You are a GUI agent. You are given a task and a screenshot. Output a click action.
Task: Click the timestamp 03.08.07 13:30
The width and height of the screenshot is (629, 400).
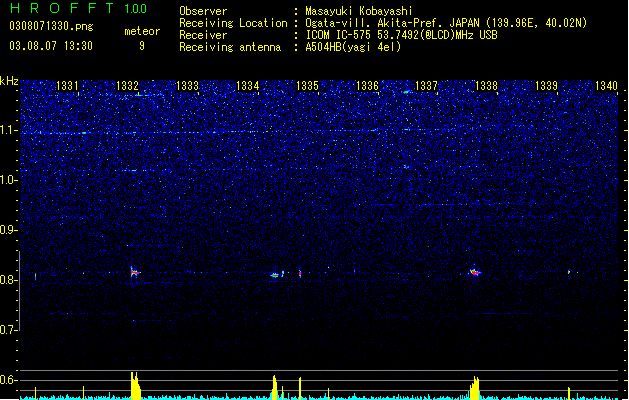coord(51,46)
